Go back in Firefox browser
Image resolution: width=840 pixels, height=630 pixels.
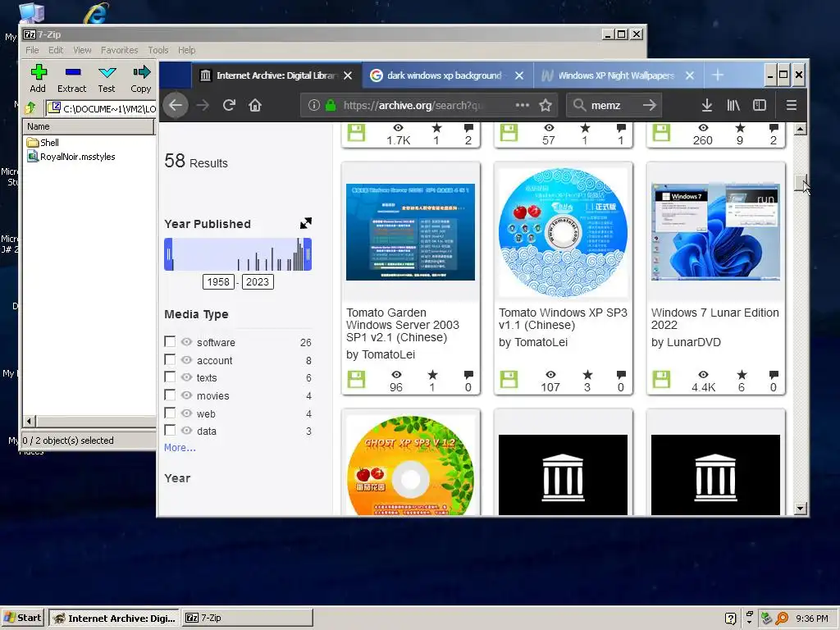pos(176,106)
